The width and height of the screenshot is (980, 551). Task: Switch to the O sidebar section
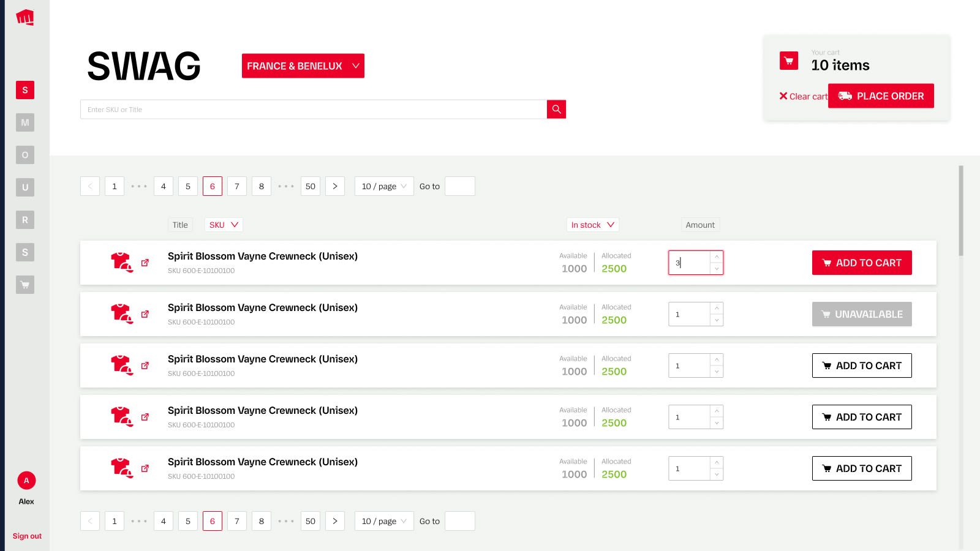click(x=25, y=155)
